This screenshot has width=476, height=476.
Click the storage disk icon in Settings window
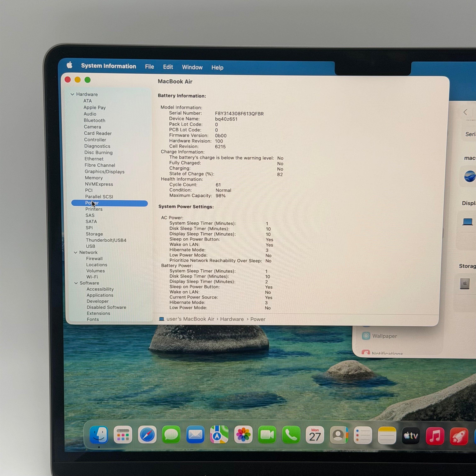[465, 284]
